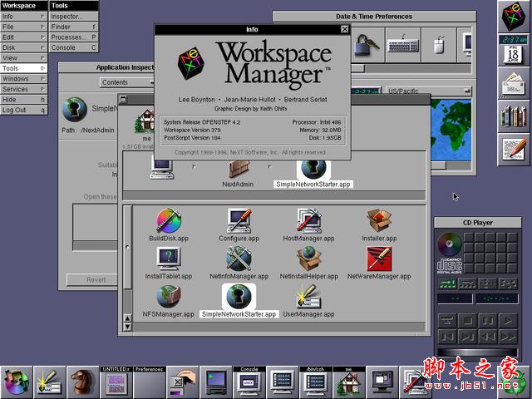
Task: Click the file viewer scroll-up arrow
Action: [127, 318]
